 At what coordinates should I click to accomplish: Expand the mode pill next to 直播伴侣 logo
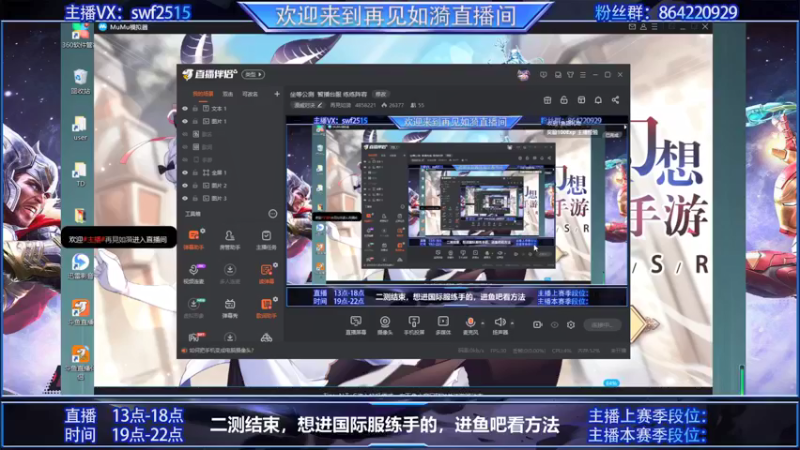pyautogui.click(x=253, y=74)
